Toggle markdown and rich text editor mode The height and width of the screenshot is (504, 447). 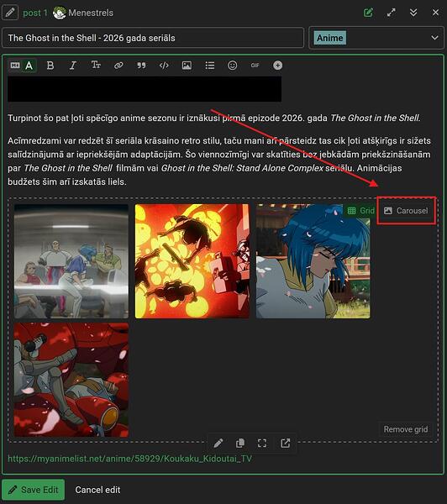(22, 66)
